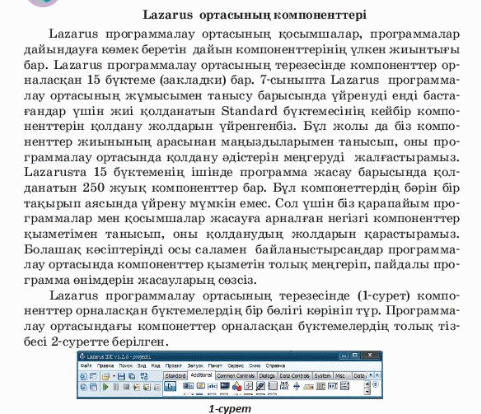Click the palette scroll down arrow

coord(367,391)
